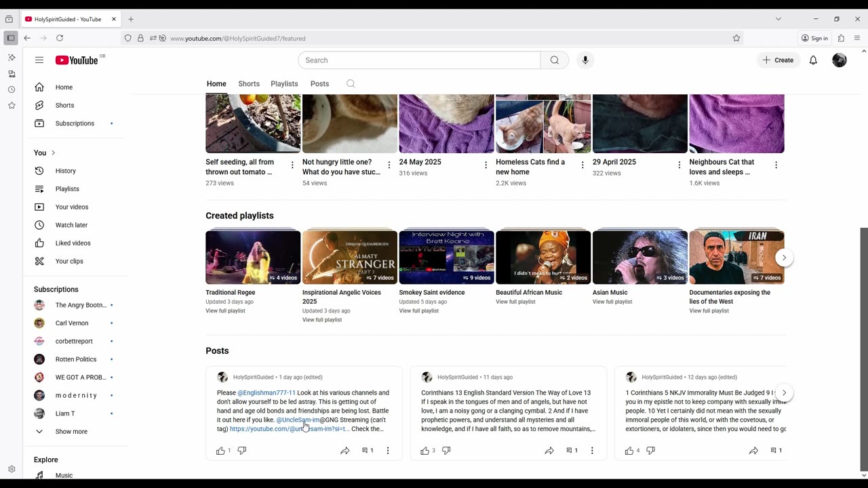The image size is (868, 488).
Task: Open the Documentaries exposing lies playlist thumbnail
Action: [736, 256]
